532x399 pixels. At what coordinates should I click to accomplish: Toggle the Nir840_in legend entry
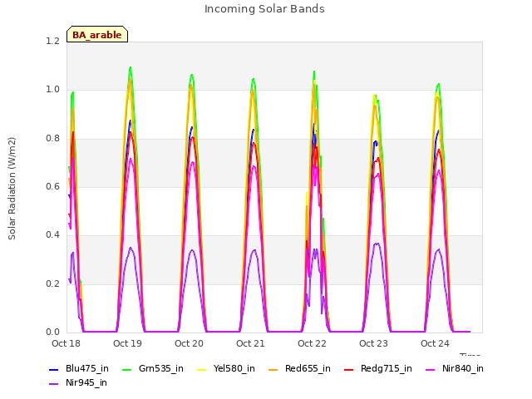(x=455, y=368)
